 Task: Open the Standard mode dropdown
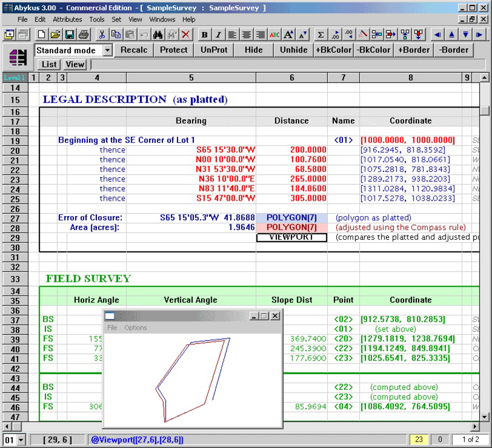pos(108,50)
